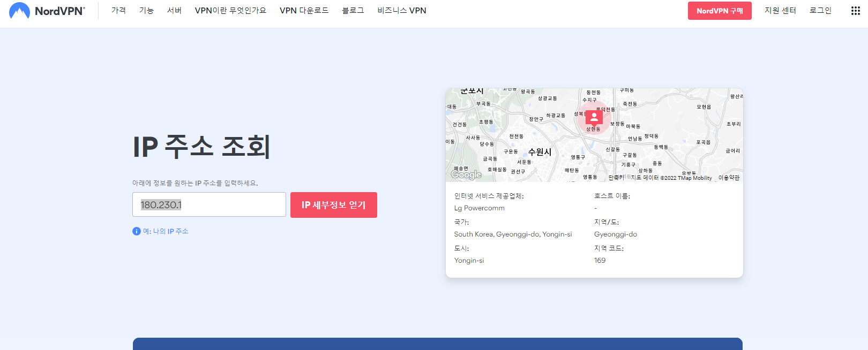Open the 비즈니스 VPN menu item
Image resolution: width=868 pixels, height=350 pixels.
click(402, 11)
